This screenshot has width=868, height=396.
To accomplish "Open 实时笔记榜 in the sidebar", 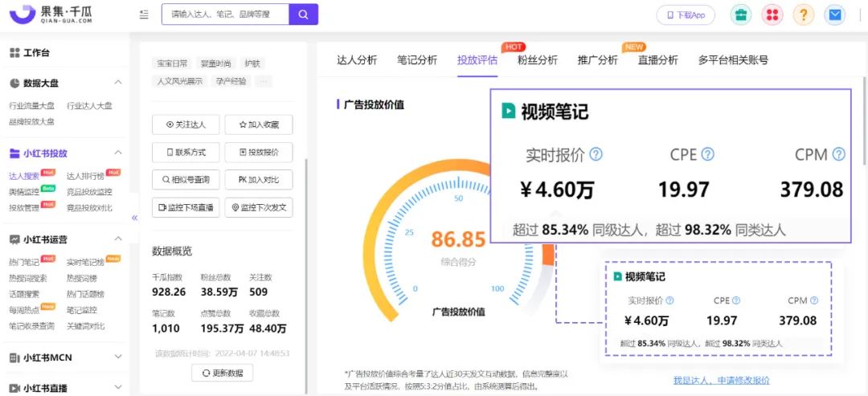I will click(85, 262).
